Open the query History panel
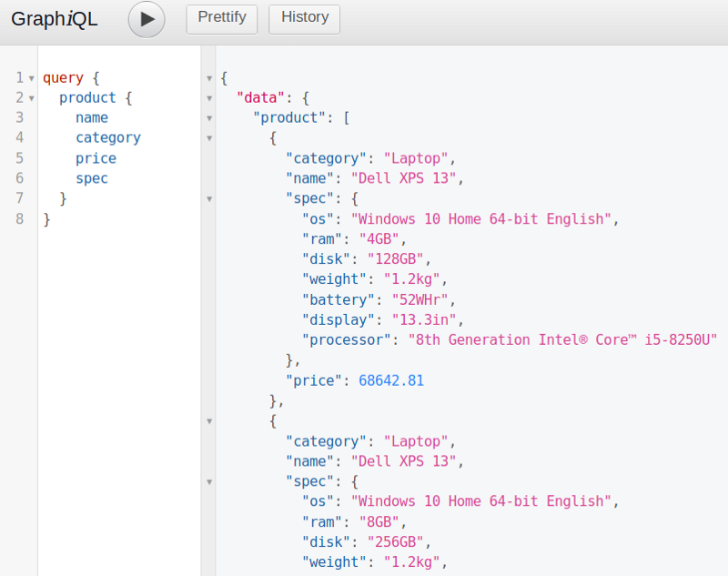Viewport: 728px width, 576px height. tap(304, 18)
